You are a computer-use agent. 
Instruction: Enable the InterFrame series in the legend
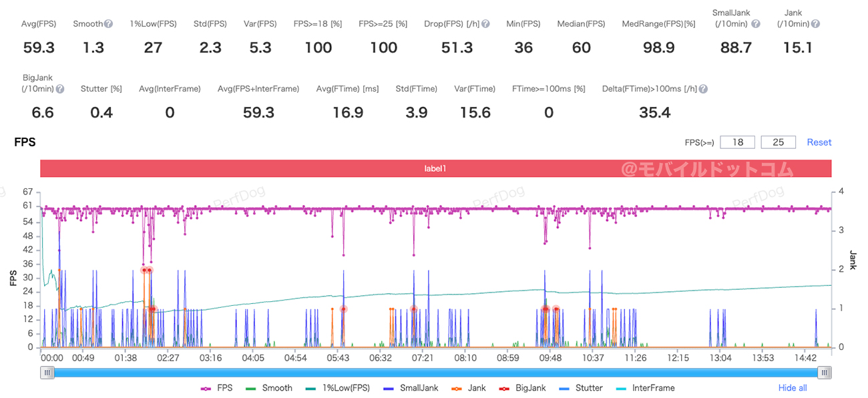pos(644,388)
